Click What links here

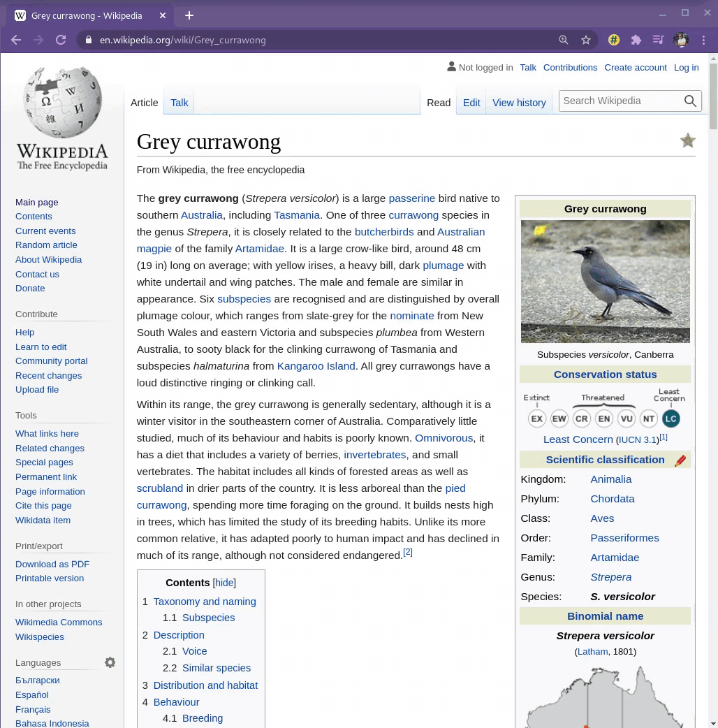[x=47, y=433]
